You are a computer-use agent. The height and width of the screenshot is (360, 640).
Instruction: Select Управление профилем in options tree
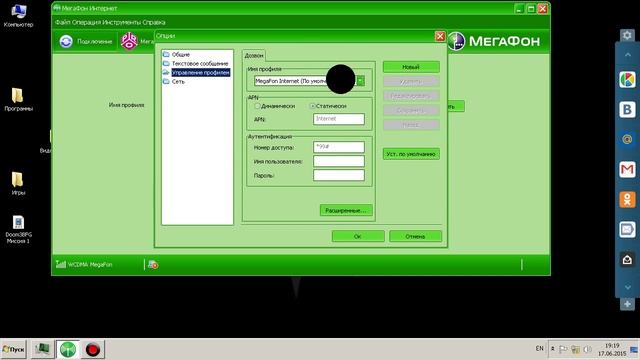[200, 73]
